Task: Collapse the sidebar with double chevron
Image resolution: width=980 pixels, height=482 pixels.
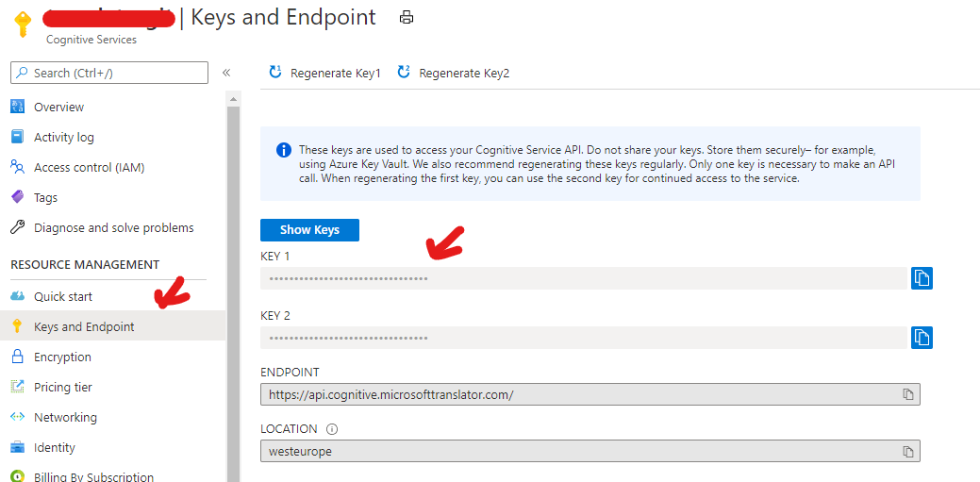Action: pos(226,73)
